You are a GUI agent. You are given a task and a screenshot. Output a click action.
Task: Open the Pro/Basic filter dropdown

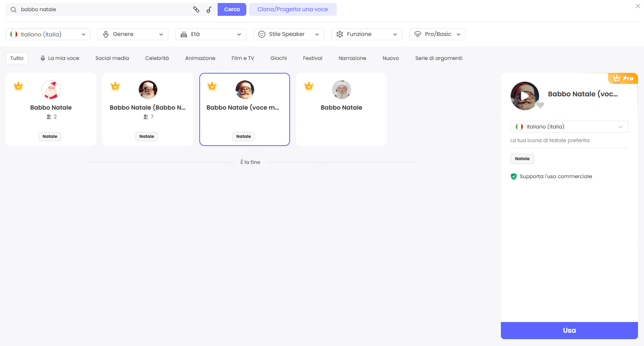(x=437, y=34)
